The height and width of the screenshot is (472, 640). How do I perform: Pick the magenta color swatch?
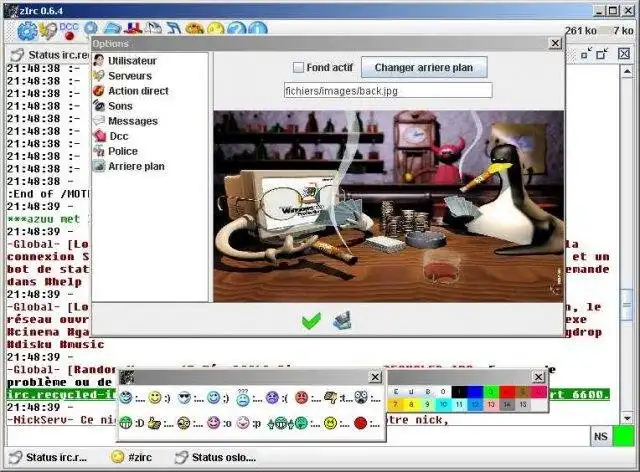(x=539, y=392)
